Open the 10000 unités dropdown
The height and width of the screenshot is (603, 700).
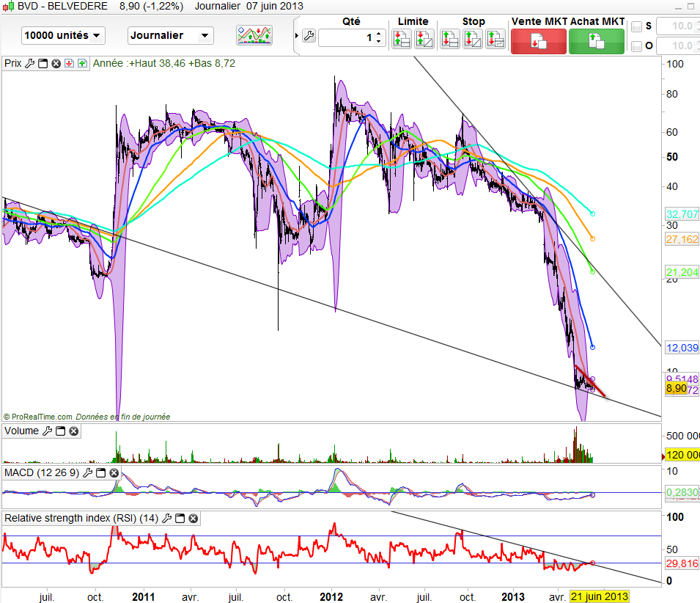coord(63,35)
